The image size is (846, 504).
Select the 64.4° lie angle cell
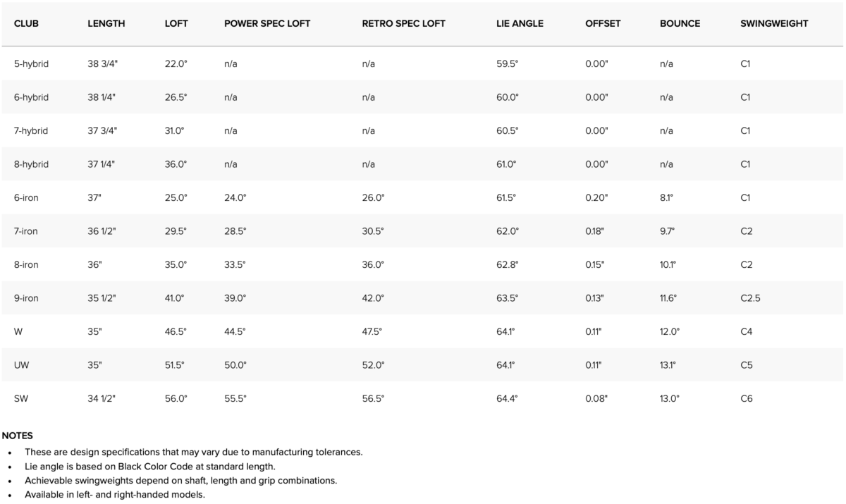click(x=508, y=399)
